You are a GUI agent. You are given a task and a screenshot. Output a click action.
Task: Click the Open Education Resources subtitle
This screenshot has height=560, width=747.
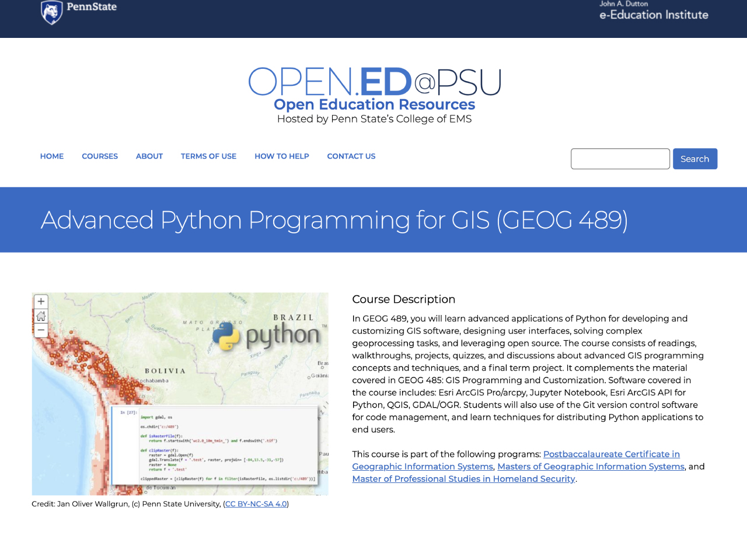pyautogui.click(x=375, y=104)
